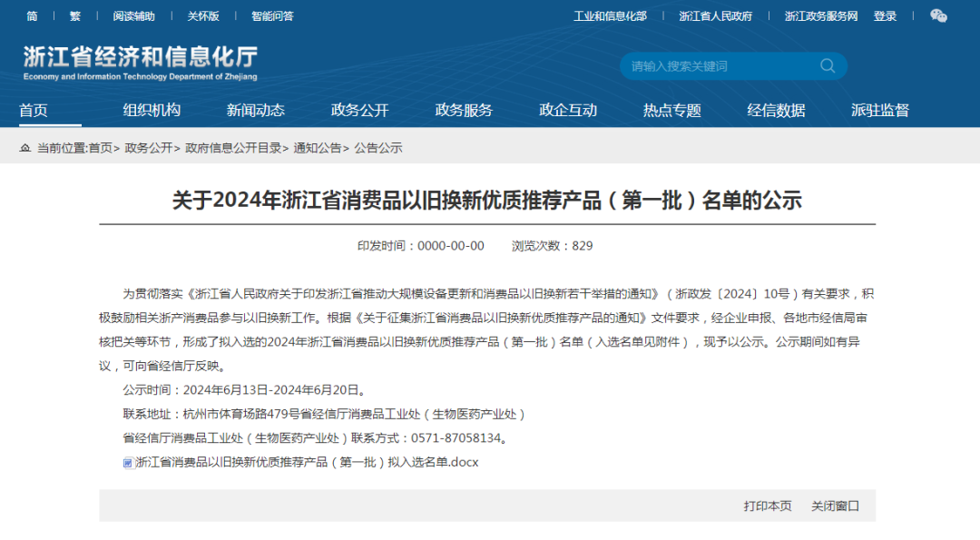
Task: Enable 阅读辅助 reading assistance
Action: tap(133, 16)
